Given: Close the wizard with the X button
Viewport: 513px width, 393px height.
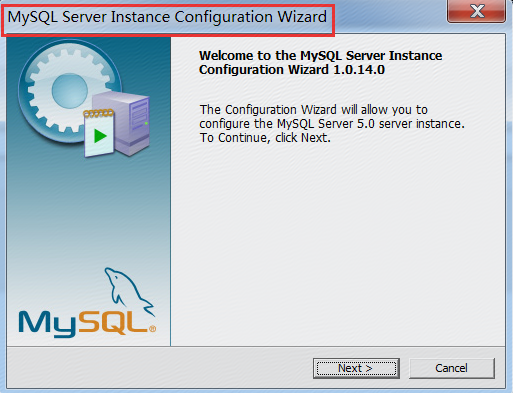Looking at the screenshot, I should tap(477, 11).
